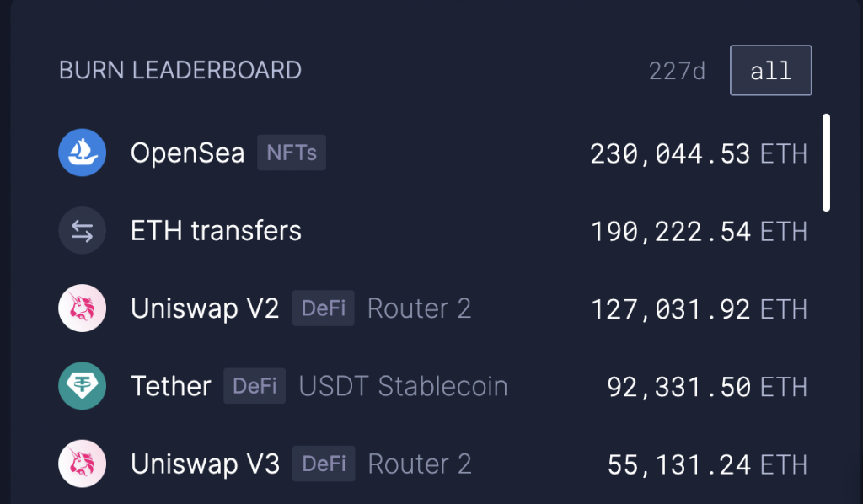
Task: Click the NFTs tag beside OpenSea
Action: pyautogui.click(x=292, y=153)
